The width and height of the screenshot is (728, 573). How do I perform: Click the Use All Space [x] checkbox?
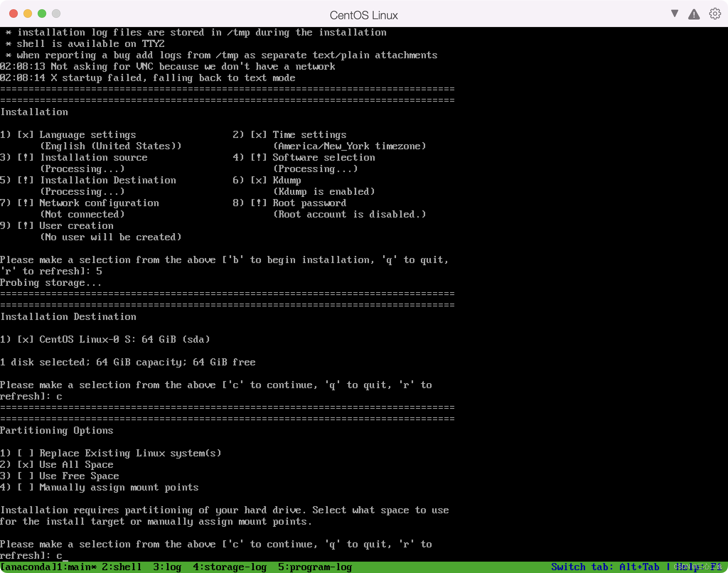click(26, 465)
